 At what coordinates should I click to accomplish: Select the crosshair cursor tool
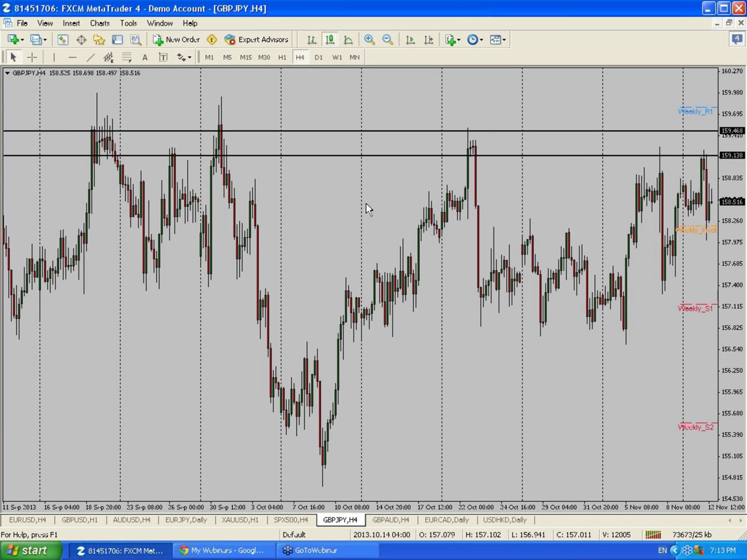tap(32, 57)
